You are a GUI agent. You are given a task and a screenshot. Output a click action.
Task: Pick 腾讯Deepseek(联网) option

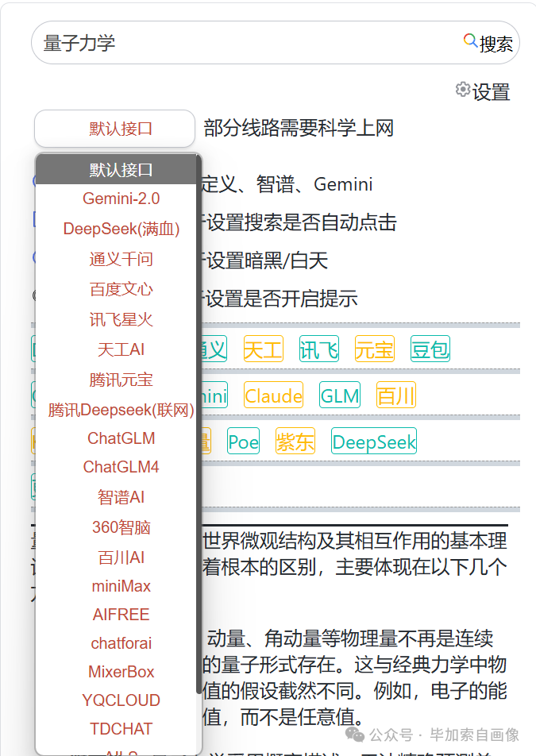coord(121,410)
